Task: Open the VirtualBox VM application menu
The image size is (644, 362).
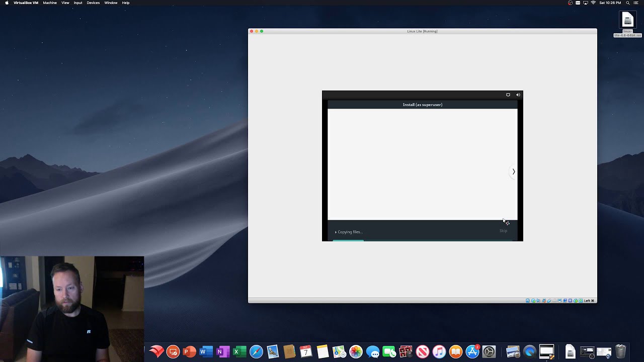Action: click(x=26, y=3)
